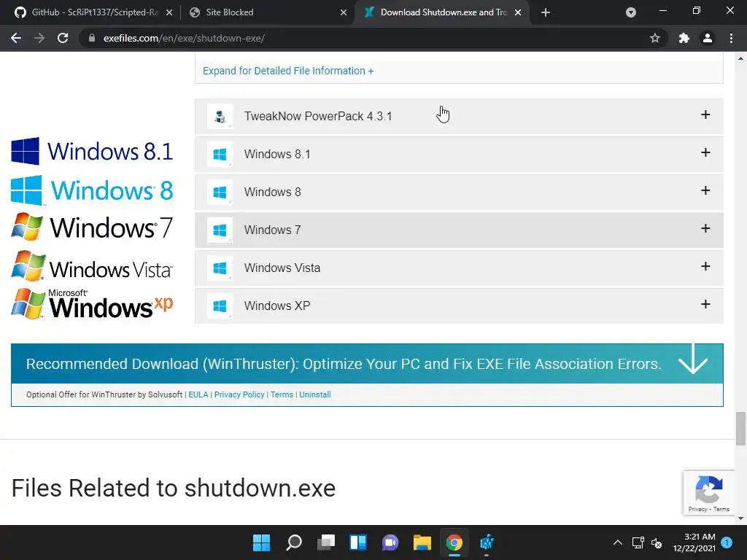Click the Windows Vista row label
The image size is (747, 560).
282,268
